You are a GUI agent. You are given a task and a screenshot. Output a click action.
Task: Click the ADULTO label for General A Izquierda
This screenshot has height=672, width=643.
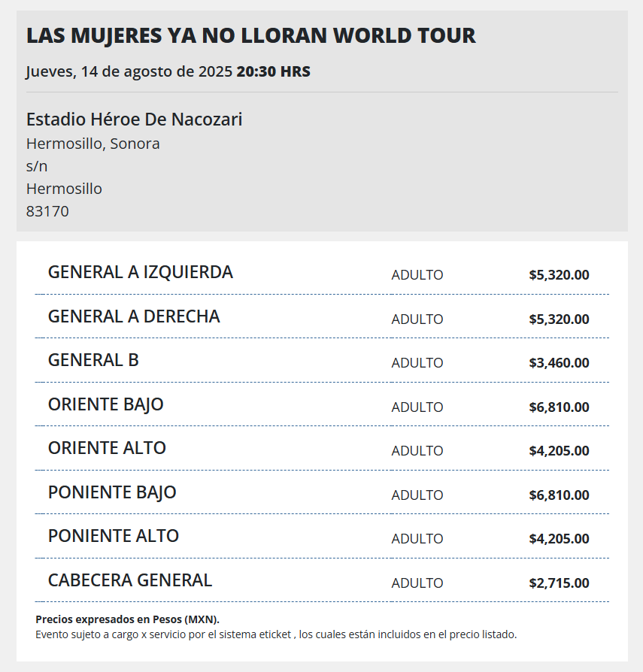(x=417, y=275)
